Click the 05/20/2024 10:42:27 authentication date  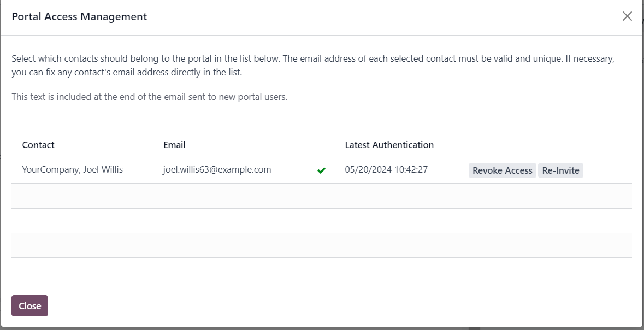386,169
